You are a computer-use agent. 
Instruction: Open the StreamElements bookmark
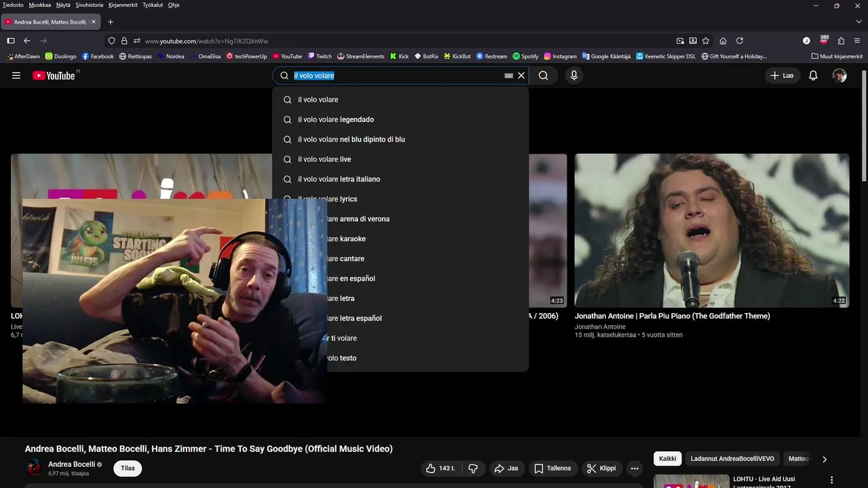click(360, 56)
